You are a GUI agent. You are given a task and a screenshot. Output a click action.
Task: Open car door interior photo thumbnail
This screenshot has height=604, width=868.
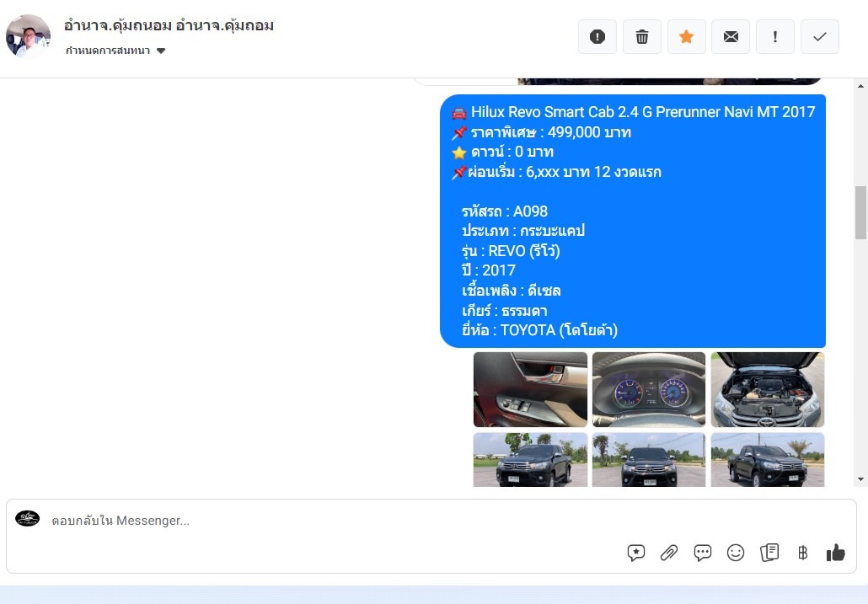pos(530,389)
